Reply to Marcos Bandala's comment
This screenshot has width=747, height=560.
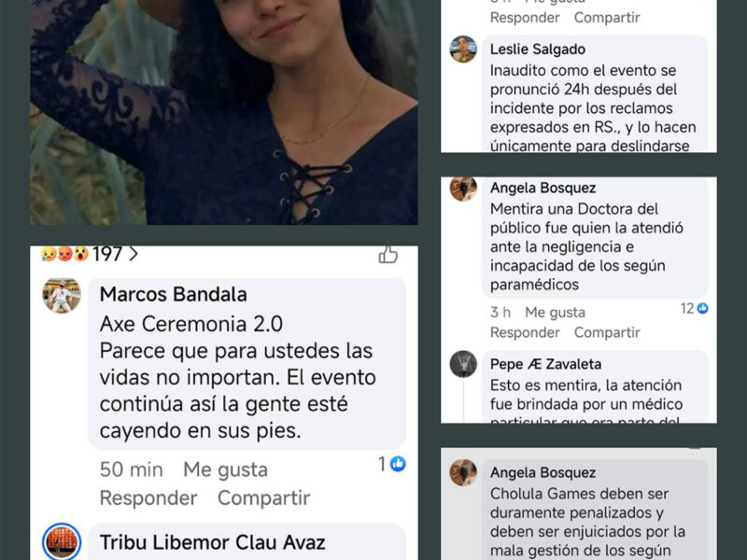pyautogui.click(x=148, y=498)
